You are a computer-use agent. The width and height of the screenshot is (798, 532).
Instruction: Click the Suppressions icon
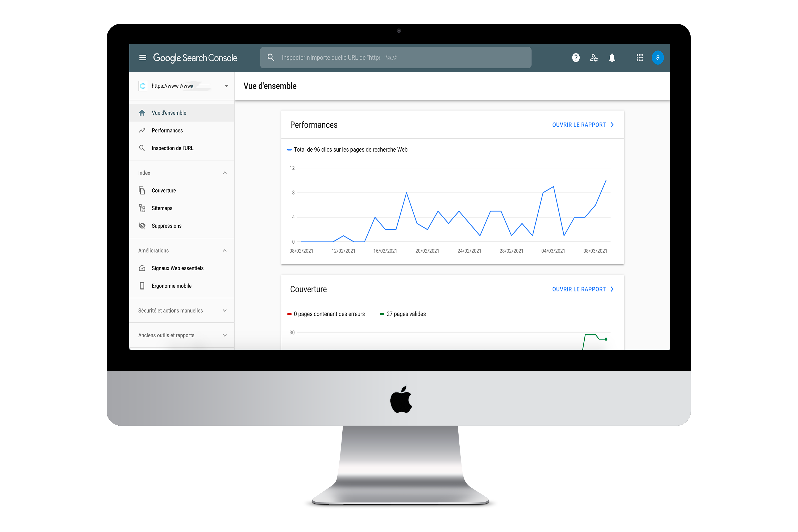pos(143,226)
